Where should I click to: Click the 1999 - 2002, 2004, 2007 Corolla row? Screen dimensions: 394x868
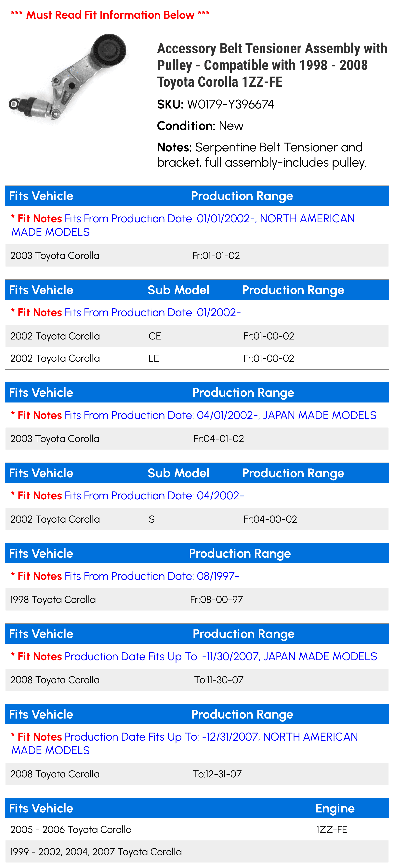click(x=197, y=852)
